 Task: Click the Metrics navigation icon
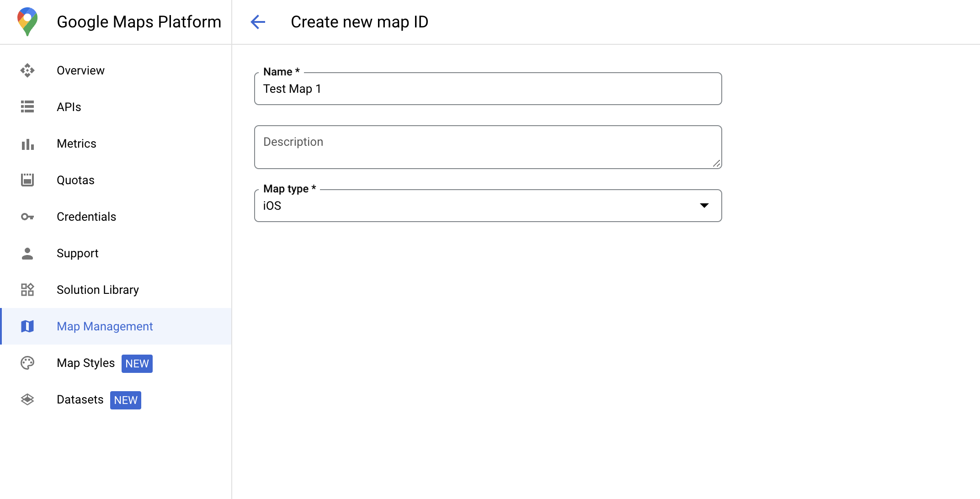[28, 143]
